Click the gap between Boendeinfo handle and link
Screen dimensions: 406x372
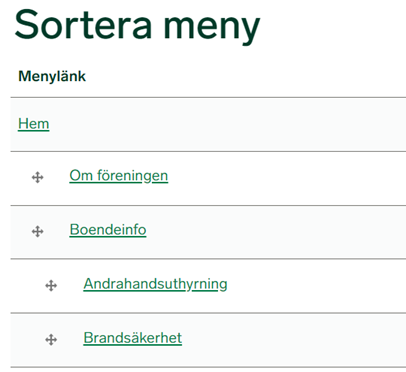point(56,231)
